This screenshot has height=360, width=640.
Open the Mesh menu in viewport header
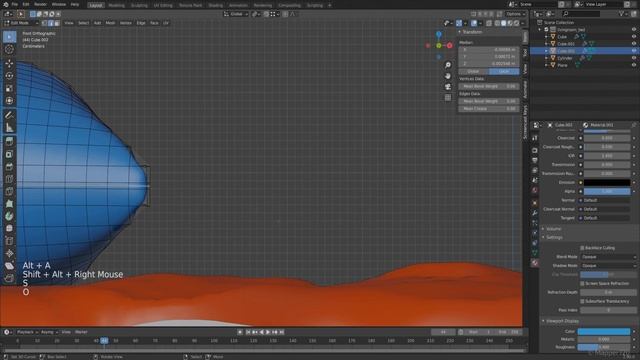110,23
